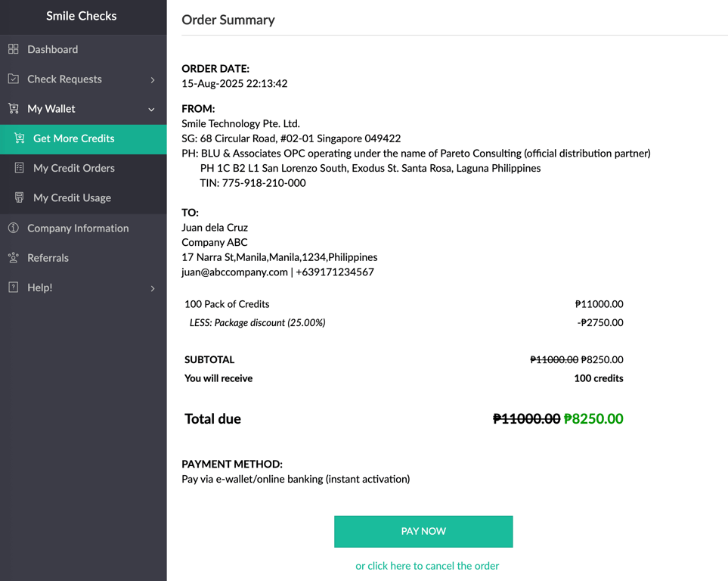Image resolution: width=728 pixels, height=581 pixels.
Task: Collapse the My Wallet menu chevron
Action: click(x=152, y=110)
